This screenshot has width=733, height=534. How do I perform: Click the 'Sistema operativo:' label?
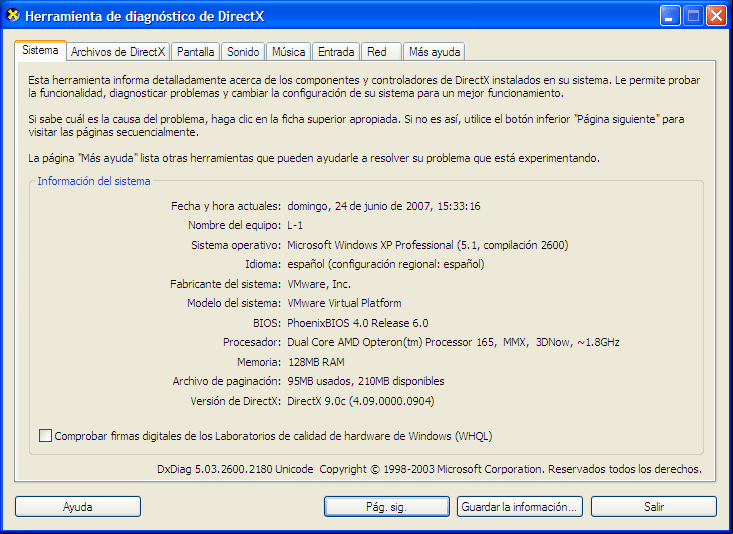click(x=236, y=245)
